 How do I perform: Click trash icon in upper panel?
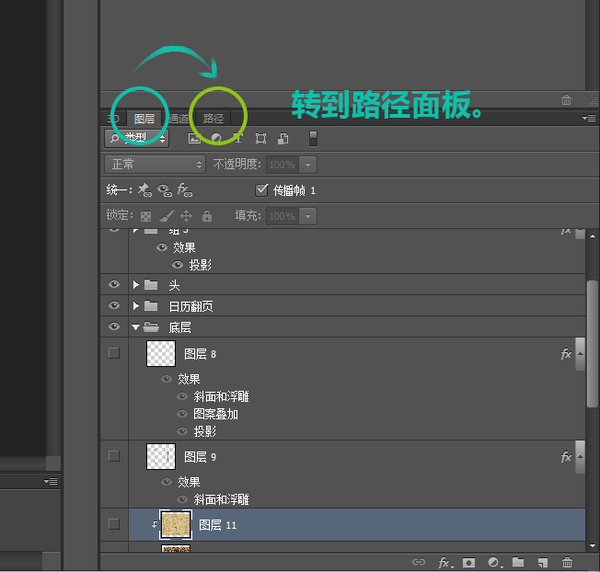click(x=566, y=100)
